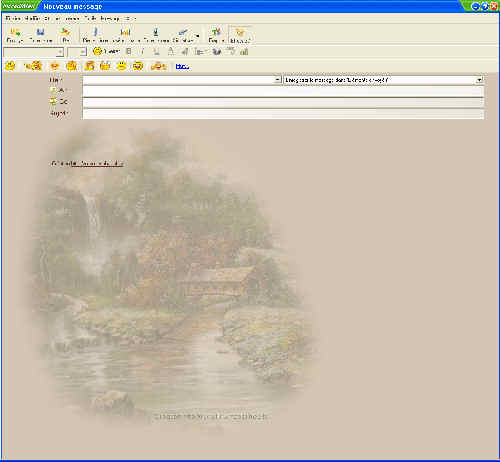
Task: Click the address book icon beside Cc
Action: pyautogui.click(x=53, y=102)
